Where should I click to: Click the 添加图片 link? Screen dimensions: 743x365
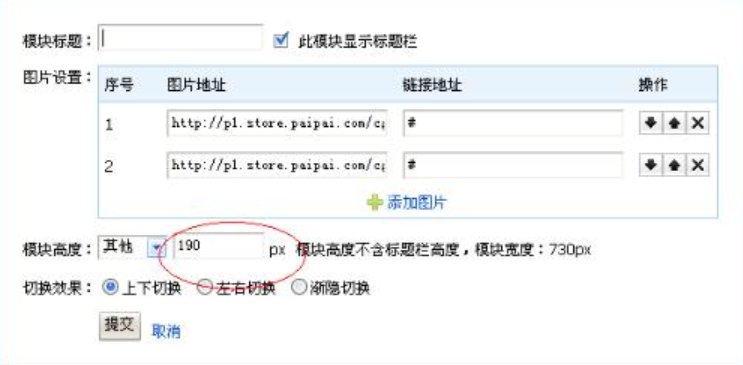click(x=417, y=203)
